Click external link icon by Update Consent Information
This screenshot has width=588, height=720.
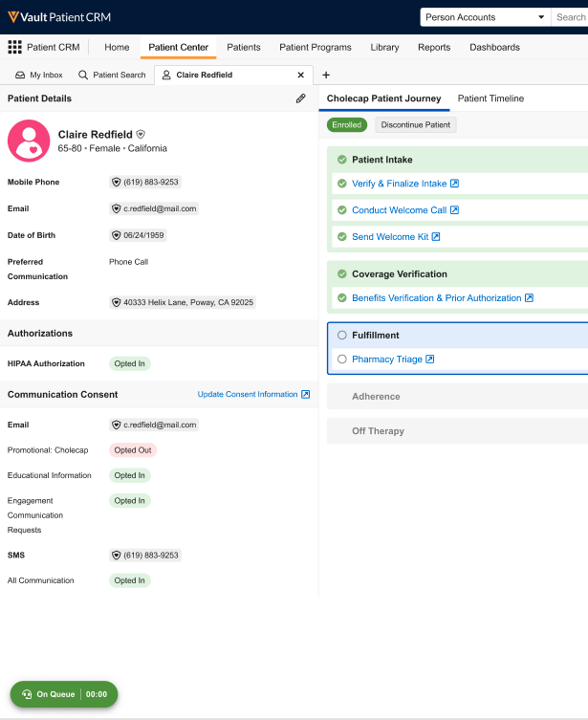306,394
